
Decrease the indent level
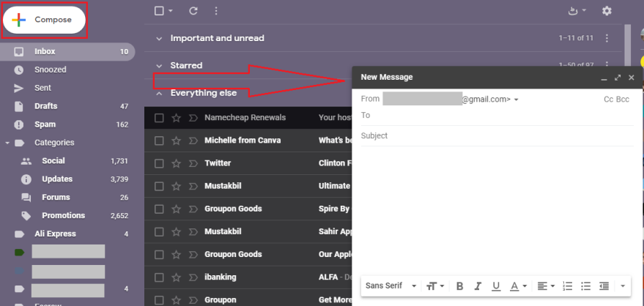(604, 286)
